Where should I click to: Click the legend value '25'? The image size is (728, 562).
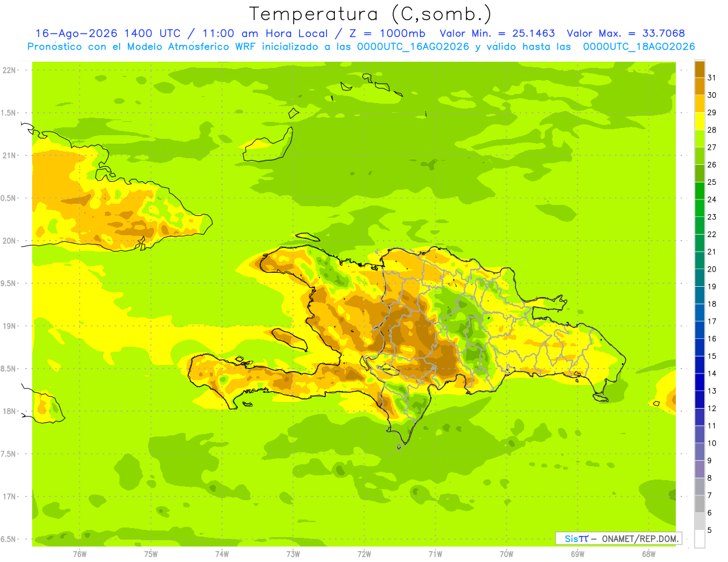click(x=712, y=182)
